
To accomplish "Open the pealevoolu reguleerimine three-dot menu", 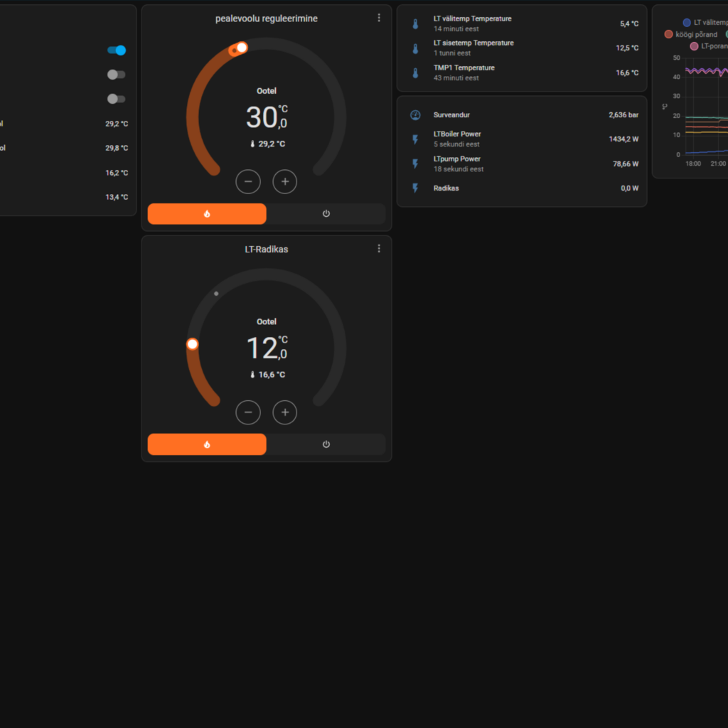I will (x=379, y=18).
